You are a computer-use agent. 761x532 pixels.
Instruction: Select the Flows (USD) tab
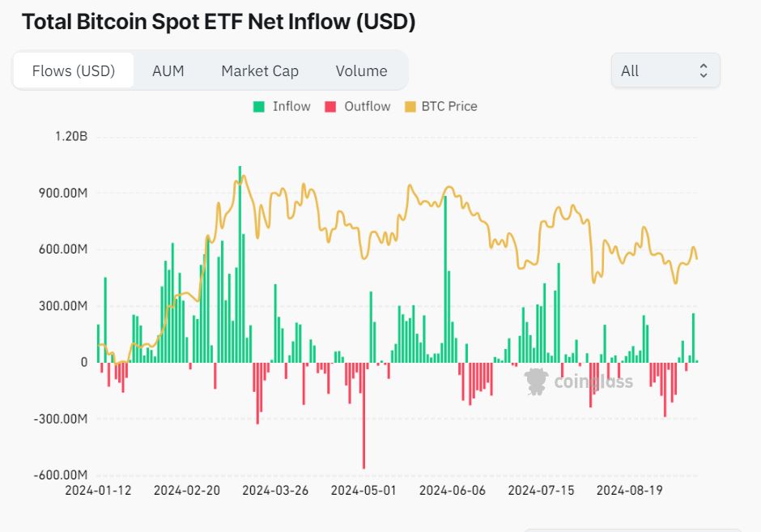point(74,71)
